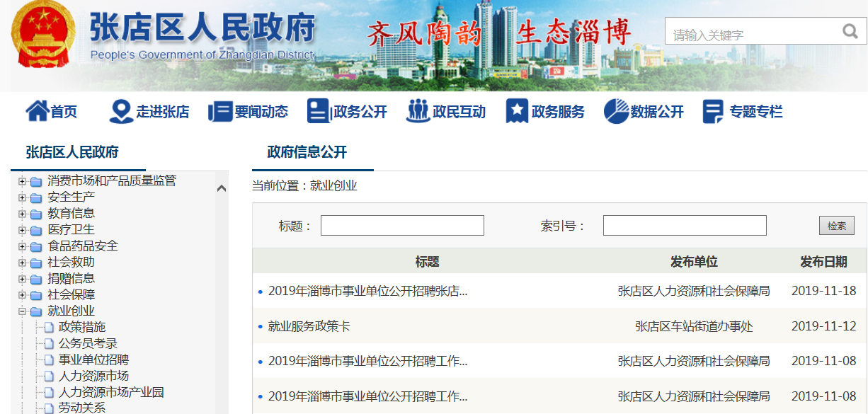This screenshot has width=868, height=414.
Task: Click the pie chart icon for 数据公开
Action: coord(616,111)
